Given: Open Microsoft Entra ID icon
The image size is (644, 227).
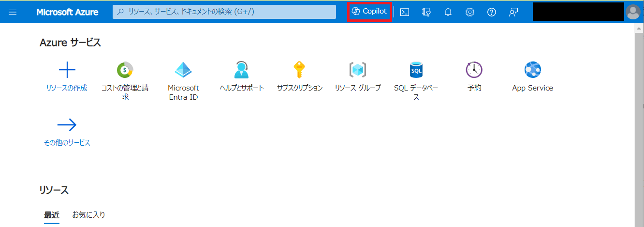Looking at the screenshot, I should coord(183,70).
